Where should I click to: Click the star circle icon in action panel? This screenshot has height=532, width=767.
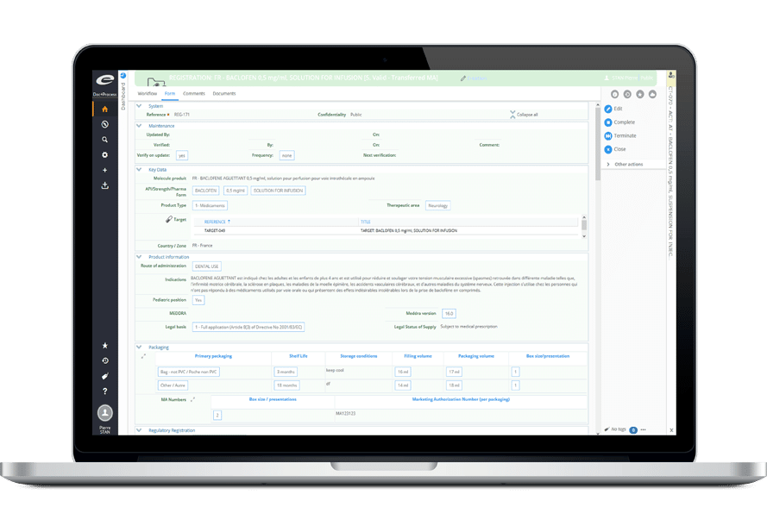pyautogui.click(x=640, y=94)
